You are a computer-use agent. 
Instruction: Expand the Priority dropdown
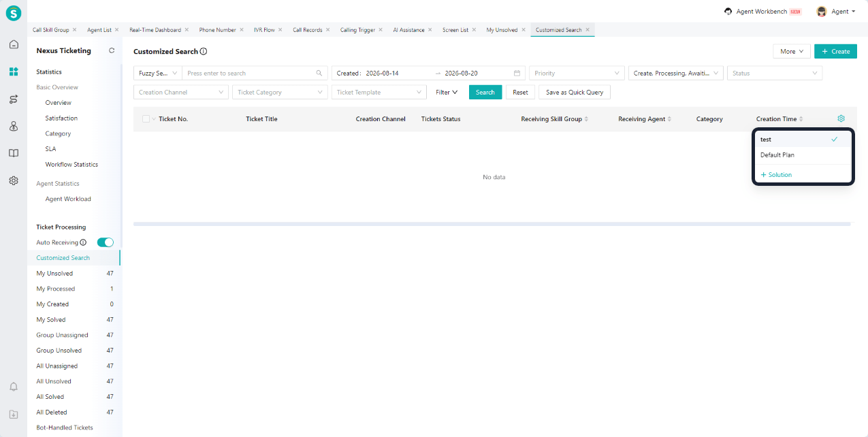577,73
